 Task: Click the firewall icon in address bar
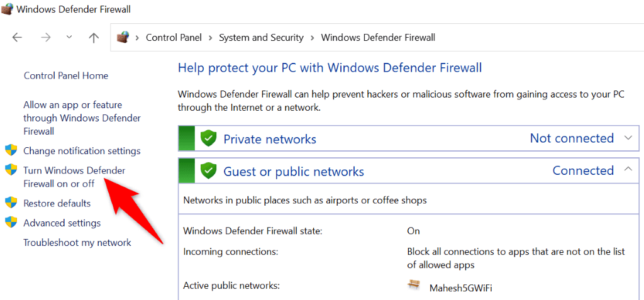(x=124, y=38)
